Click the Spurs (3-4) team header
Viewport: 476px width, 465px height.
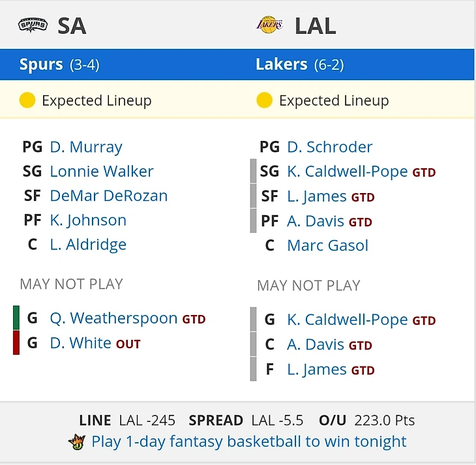[x=59, y=65]
